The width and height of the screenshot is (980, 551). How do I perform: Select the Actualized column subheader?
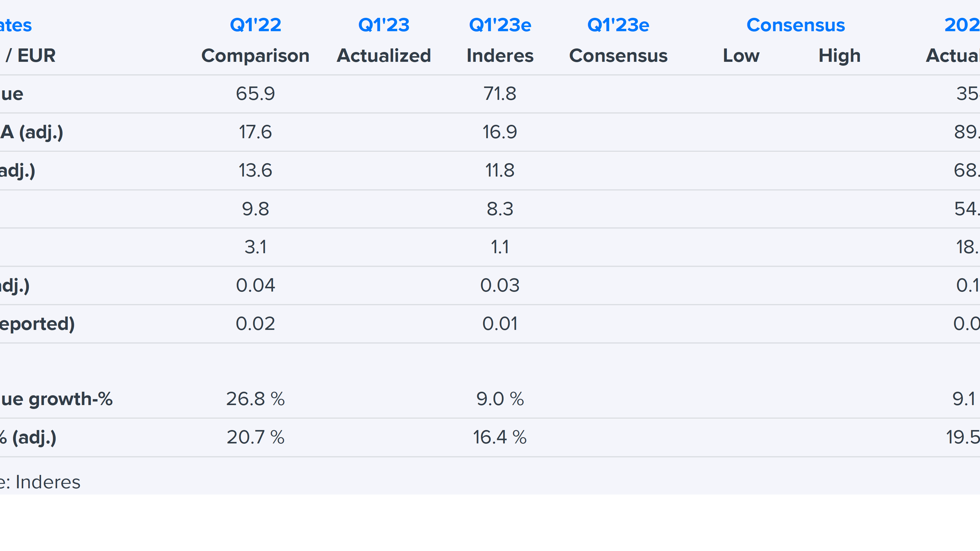click(x=384, y=56)
